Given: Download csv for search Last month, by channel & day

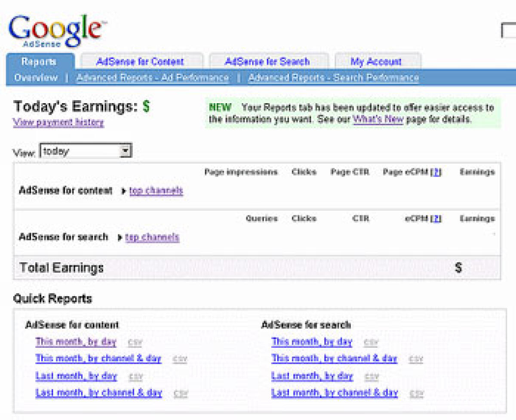Looking at the screenshot, I should pyautogui.click(x=417, y=393).
